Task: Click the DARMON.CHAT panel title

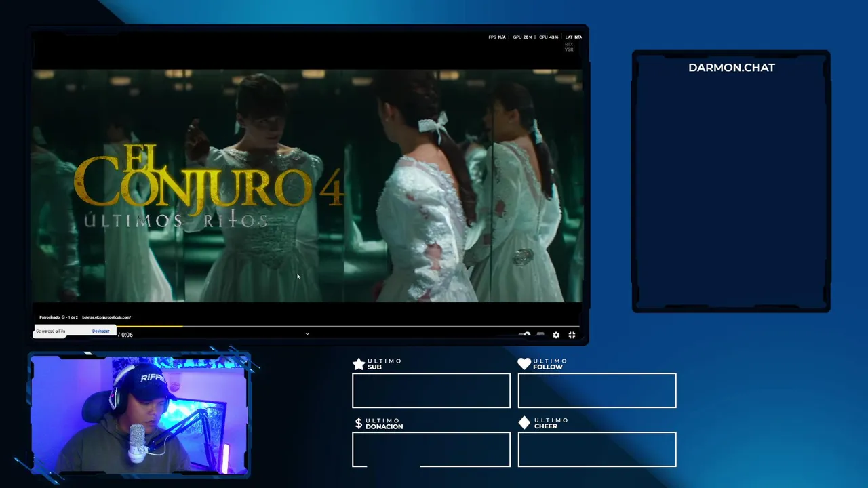Action: point(731,68)
